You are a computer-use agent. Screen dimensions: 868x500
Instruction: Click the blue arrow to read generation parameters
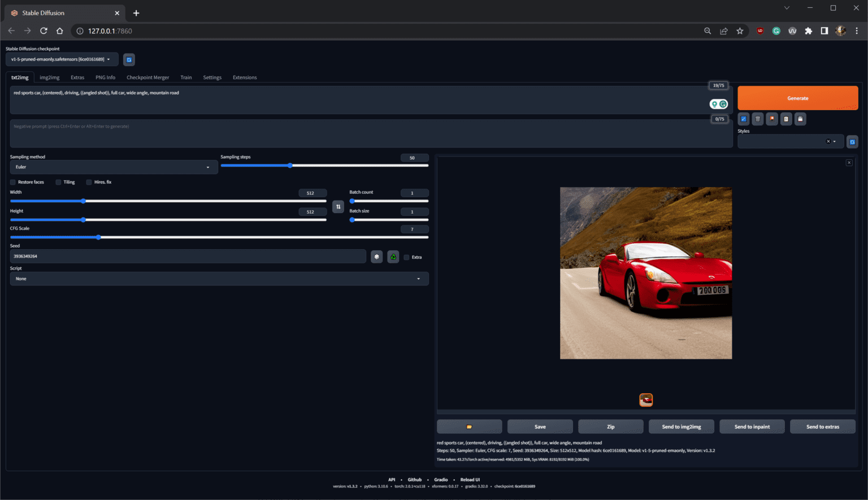tap(743, 119)
